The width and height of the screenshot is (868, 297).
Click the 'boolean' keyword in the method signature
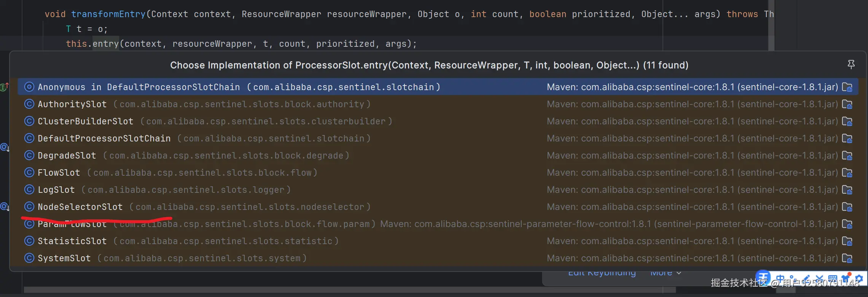click(x=548, y=14)
